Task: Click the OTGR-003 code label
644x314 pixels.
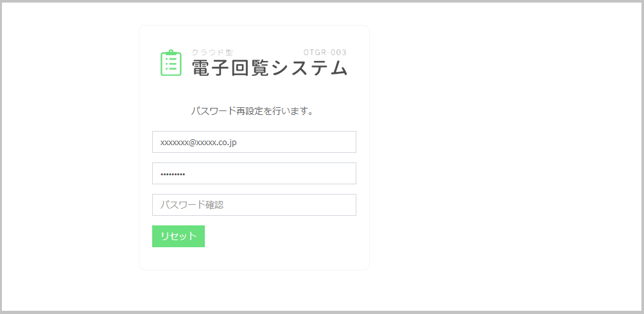Action: [325, 53]
